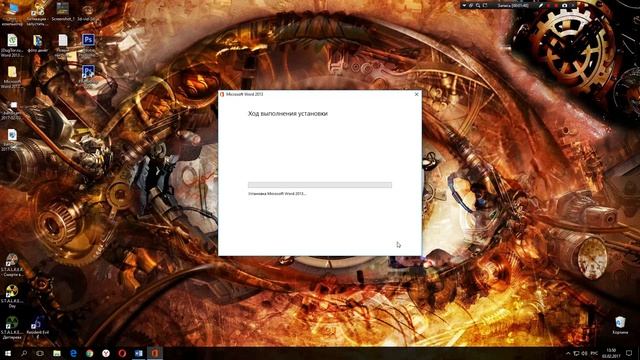Open Task View on the taskbar
The width and height of the screenshot is (640, 360).
(x=40, y=353)
